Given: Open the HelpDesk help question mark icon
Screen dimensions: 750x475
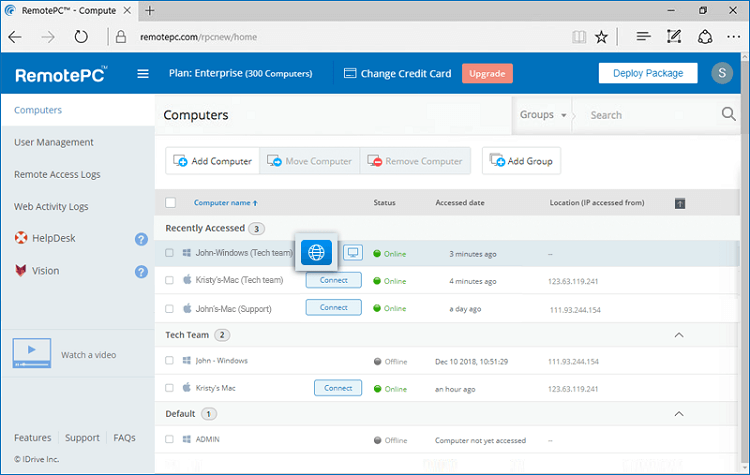Looking at the screenshot, I should pyautogui.click(x=141, y=239).
